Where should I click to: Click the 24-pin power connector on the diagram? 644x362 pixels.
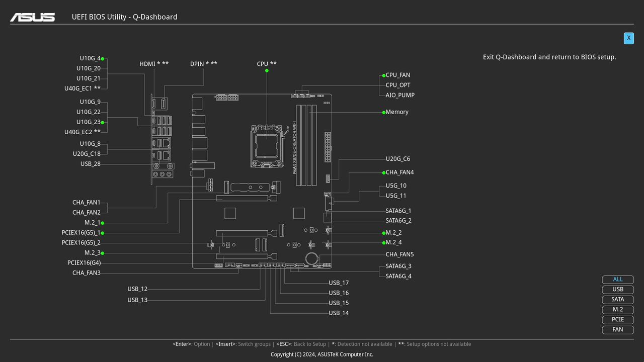328,147
